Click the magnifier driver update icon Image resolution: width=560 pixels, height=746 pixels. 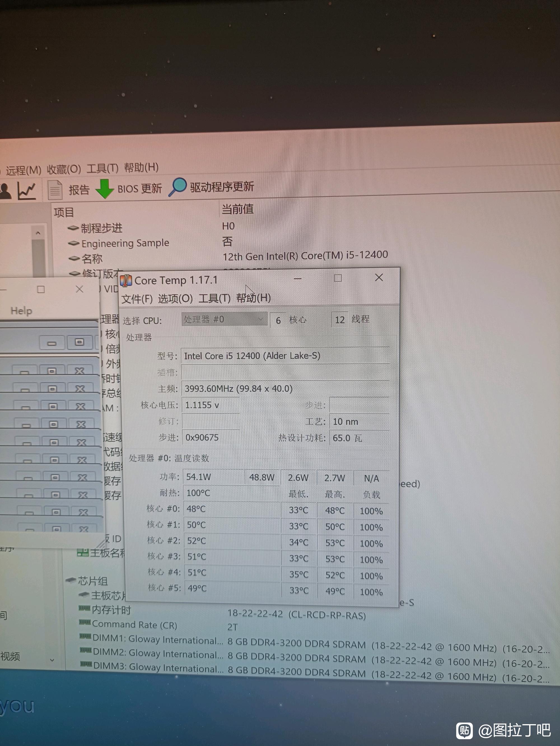tap(178, 186)
